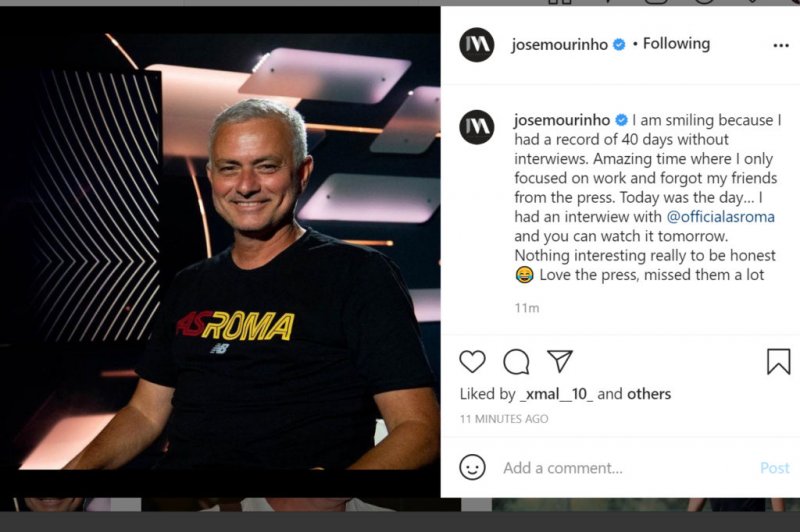Show the list of others who liked
The height and width of the screenshot is (532, 800).
pos(648,394)
